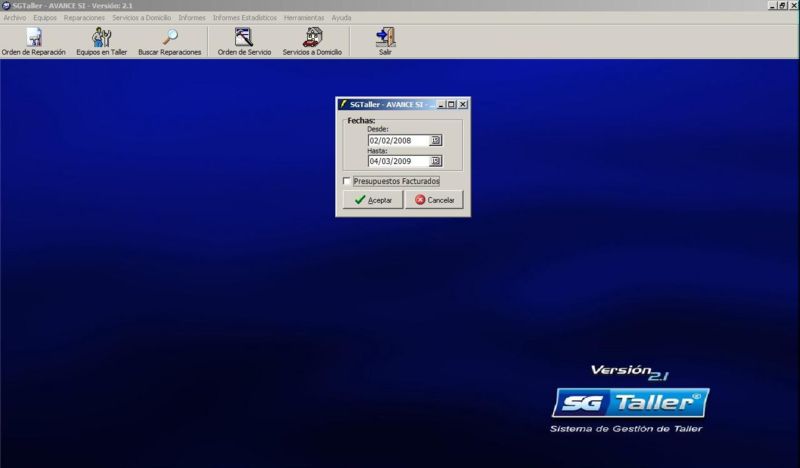Open Equipos en Taller from toolbar

(102, 41)
